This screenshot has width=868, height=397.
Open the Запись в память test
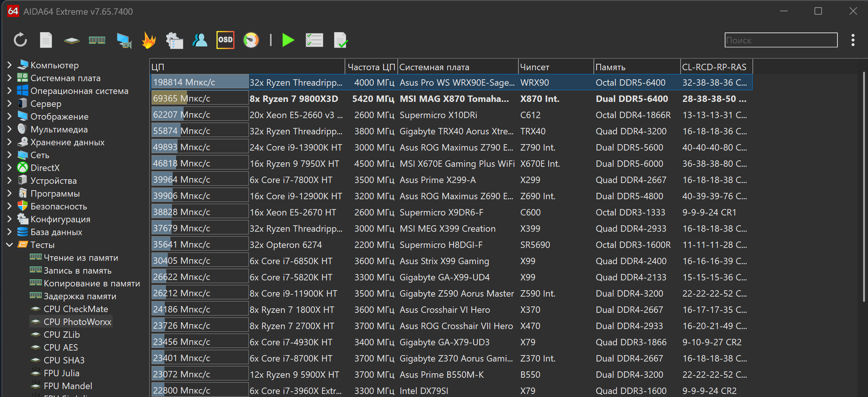coord(78,270)
